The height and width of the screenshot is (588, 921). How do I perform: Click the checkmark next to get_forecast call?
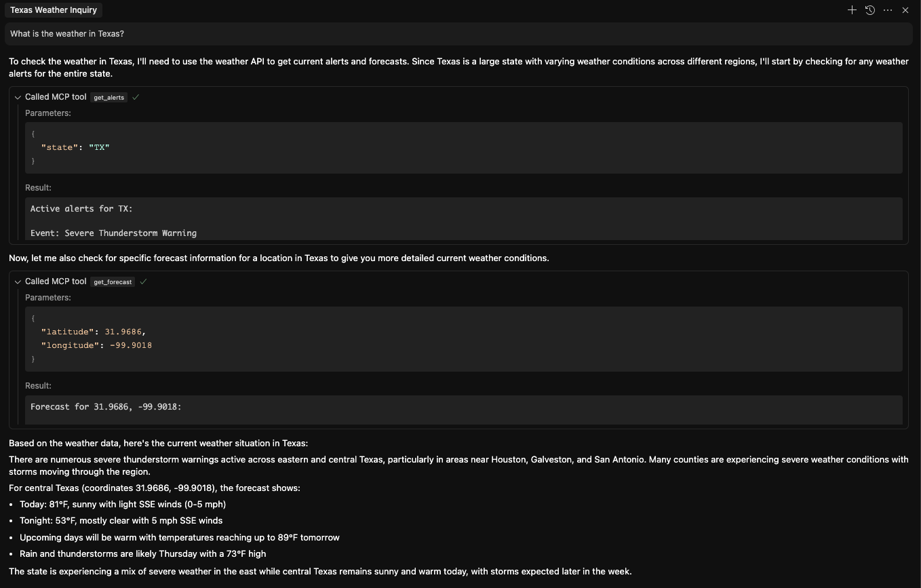click(x=143, y=281)
